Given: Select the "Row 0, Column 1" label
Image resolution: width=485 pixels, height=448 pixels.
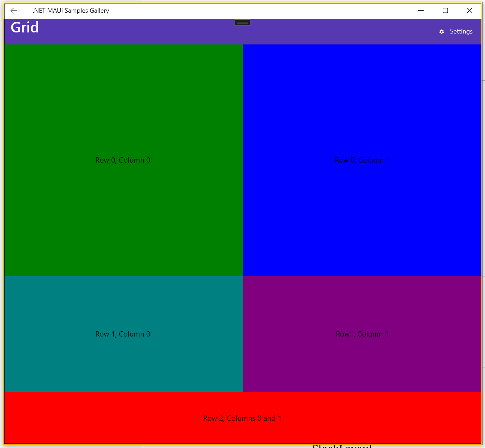Looking at the screenshot, I should [362, 160].
